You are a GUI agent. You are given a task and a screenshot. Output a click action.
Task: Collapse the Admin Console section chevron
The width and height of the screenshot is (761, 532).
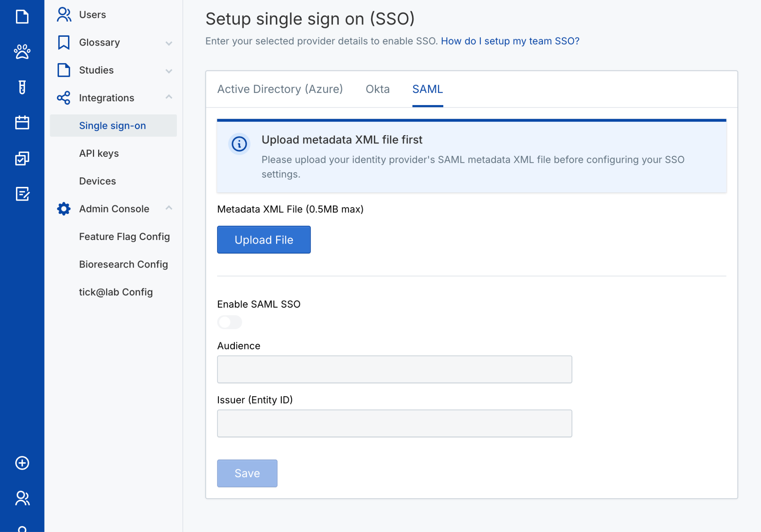pyautogui.click(x=169, y=208)
